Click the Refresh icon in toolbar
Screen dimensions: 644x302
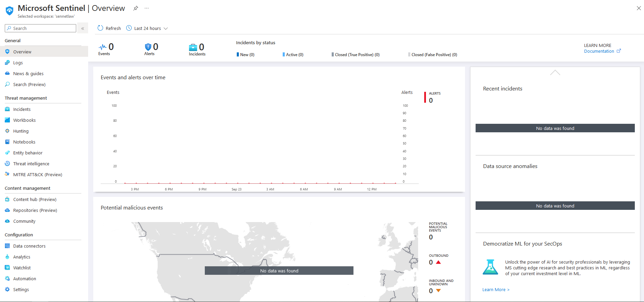point(100,28)
